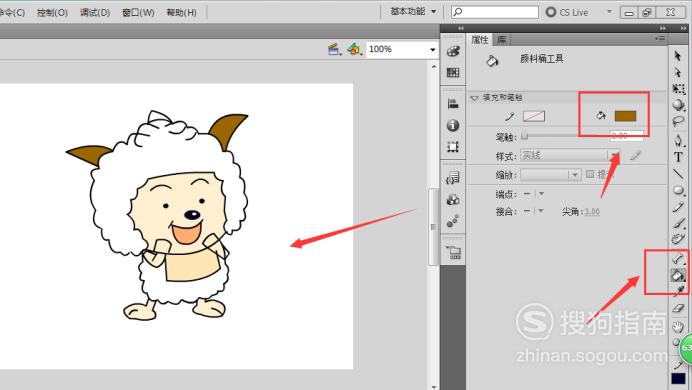Select the Hand tool
Image resolution: width=692 pixels, height=390 pixels.
pos(678,326)
